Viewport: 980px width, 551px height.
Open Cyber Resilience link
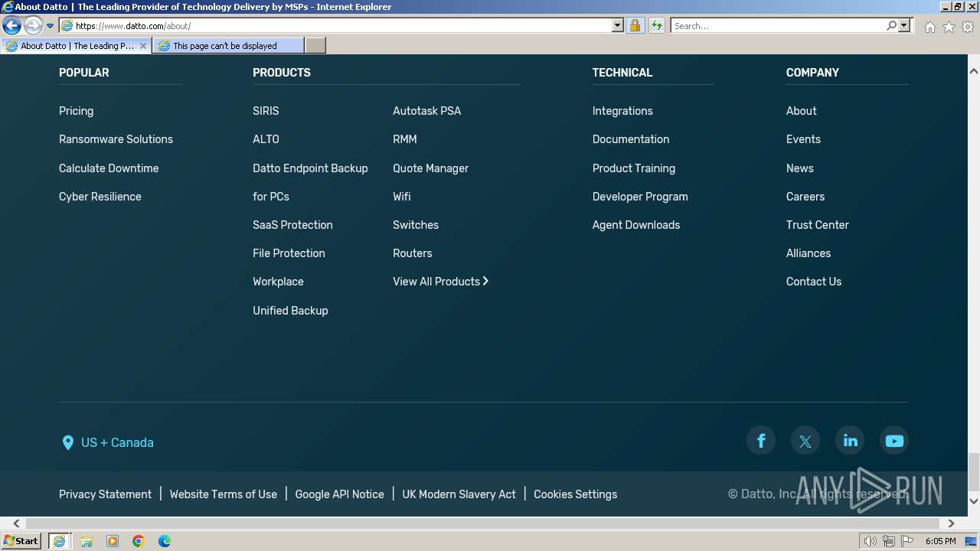point(100,197)
